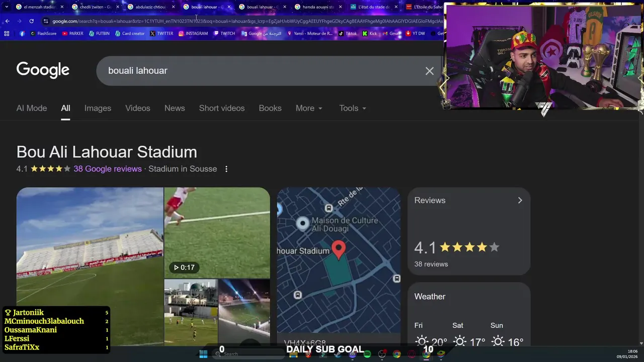
Task: Show Images search results
Action: [x=98, y=108]
